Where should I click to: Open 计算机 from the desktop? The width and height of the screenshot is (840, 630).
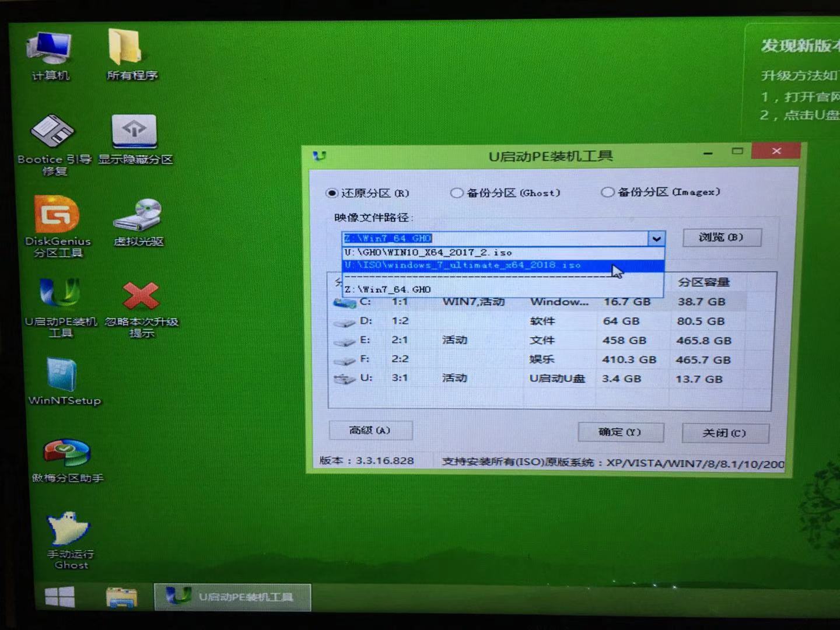pyautogui.click(x=50, y=47)
